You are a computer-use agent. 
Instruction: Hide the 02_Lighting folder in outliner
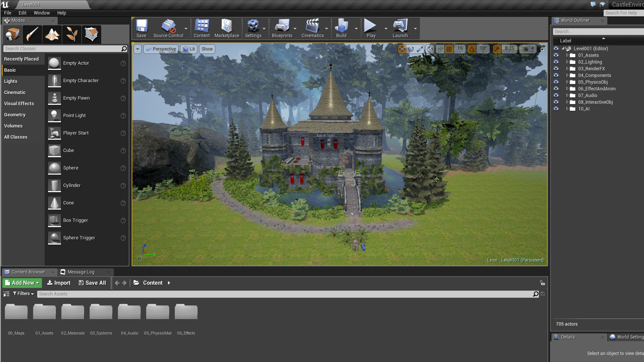pyautogui.click(x=556, y=62)
